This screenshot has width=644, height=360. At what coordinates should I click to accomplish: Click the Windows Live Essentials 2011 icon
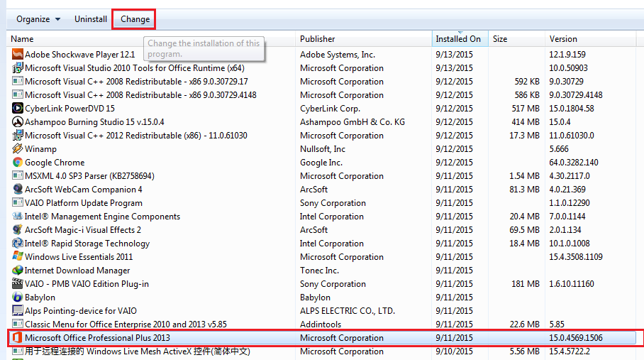pyautogui.click(x=17, y=257)
